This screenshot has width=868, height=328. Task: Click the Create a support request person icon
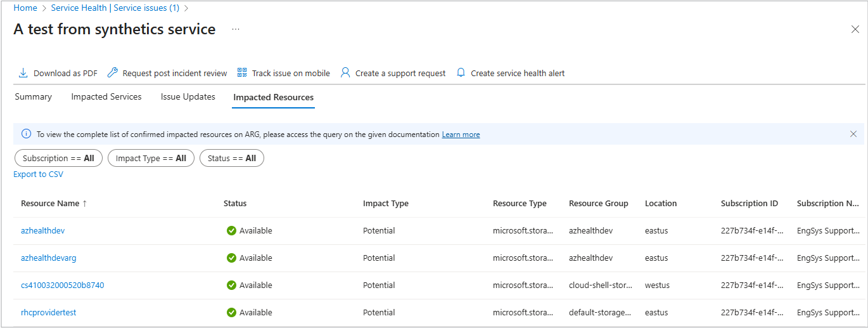click(x=345, y=73)
